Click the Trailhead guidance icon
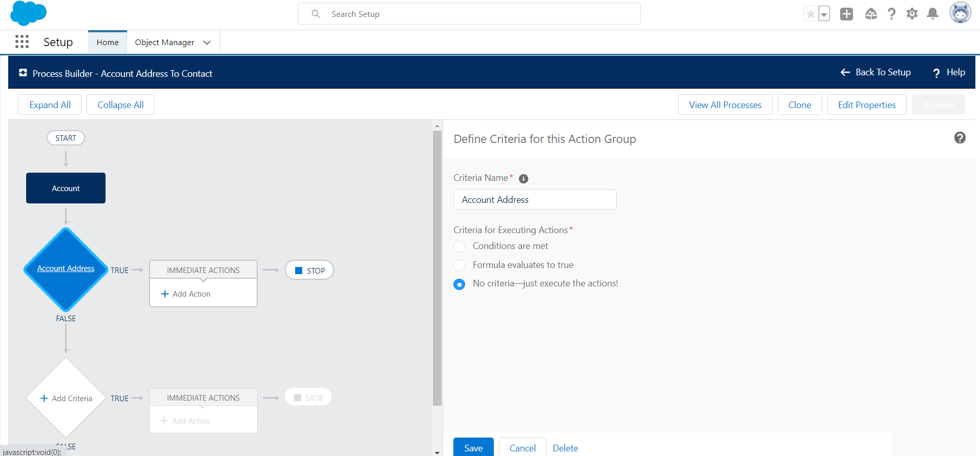The image size is (980, 456). pyautogui.click(x=871, y=14)
